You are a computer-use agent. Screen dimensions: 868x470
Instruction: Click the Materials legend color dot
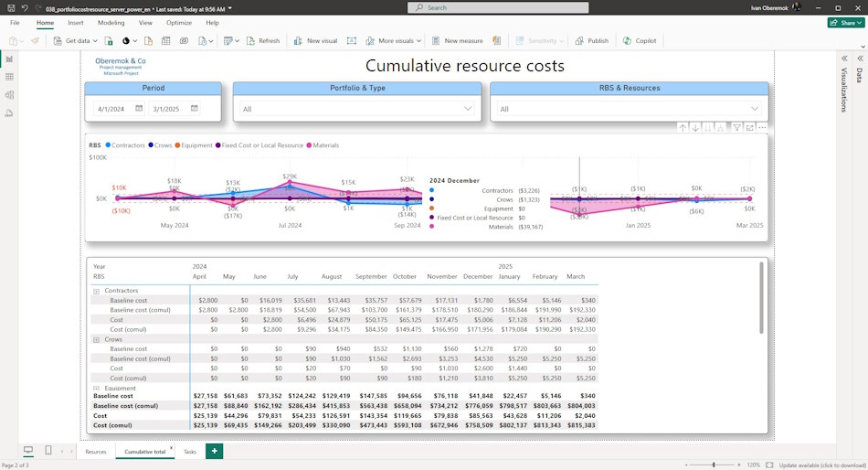309,145
